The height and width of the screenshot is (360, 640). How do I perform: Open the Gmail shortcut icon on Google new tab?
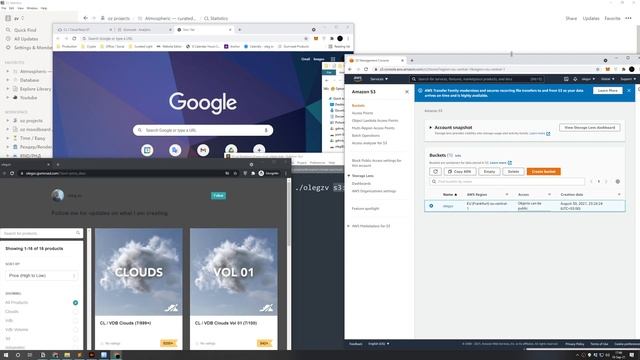(x=203, y=150)
